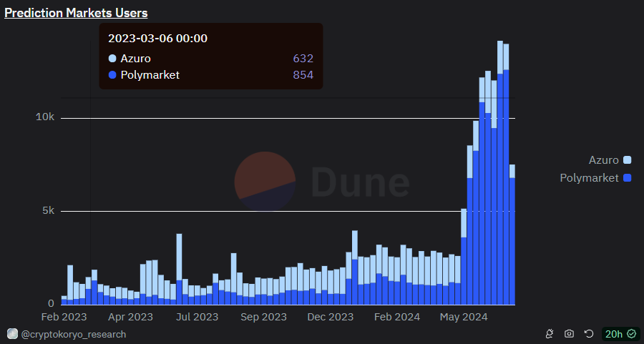Click the Dec 2023 x-axis label
644x344 pixels.
(330, 317)
